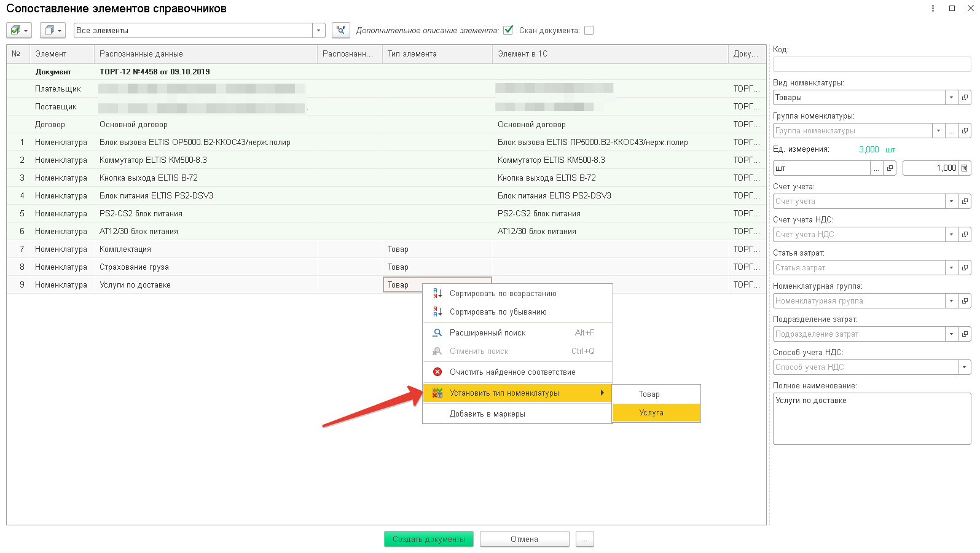Click ellipsis button next to Отмена

585,539
